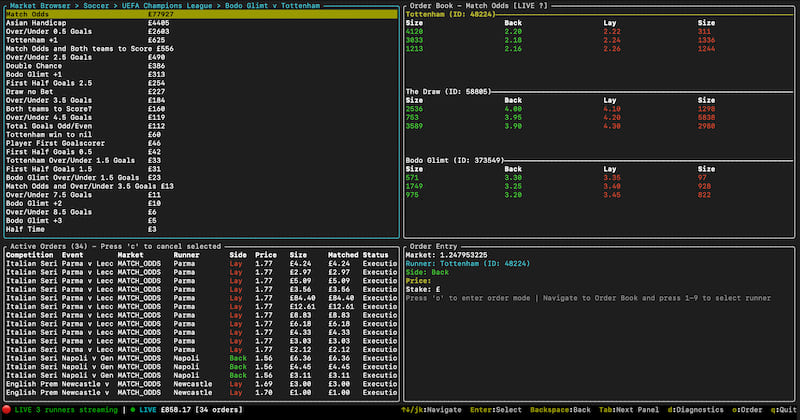The image size is (800, 420).
Task: Click the q:Quit shortcut in status bar
Action: pyautogui.click(x=783, y=410)
